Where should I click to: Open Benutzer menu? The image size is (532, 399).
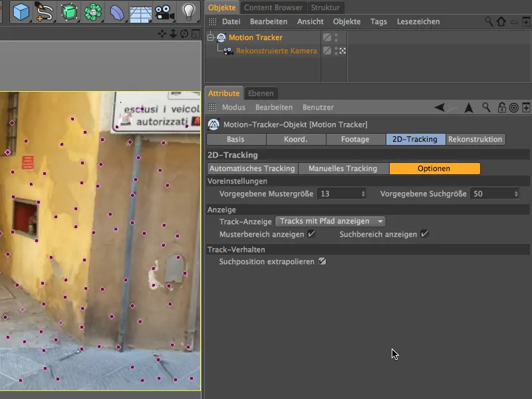tap(319, 108)
